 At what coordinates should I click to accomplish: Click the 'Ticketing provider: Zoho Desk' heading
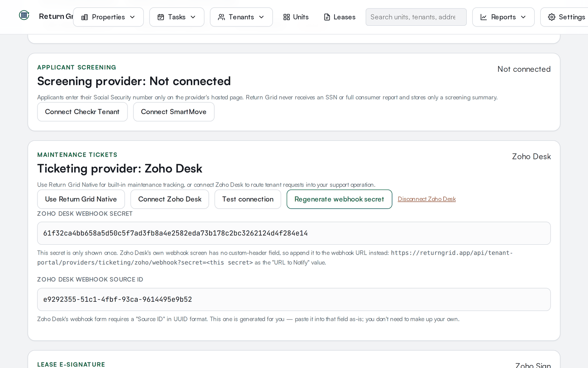120,169
